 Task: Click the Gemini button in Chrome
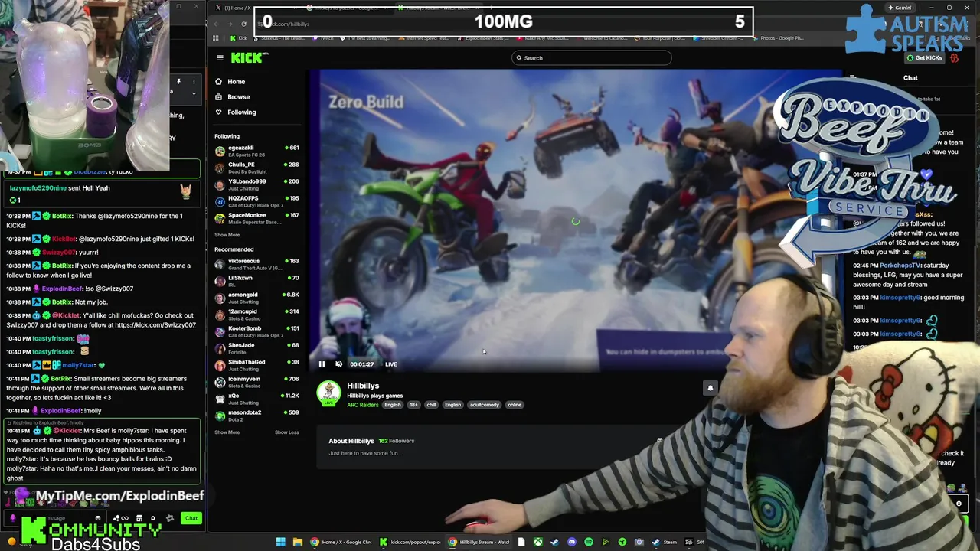(x=900, y=8)
